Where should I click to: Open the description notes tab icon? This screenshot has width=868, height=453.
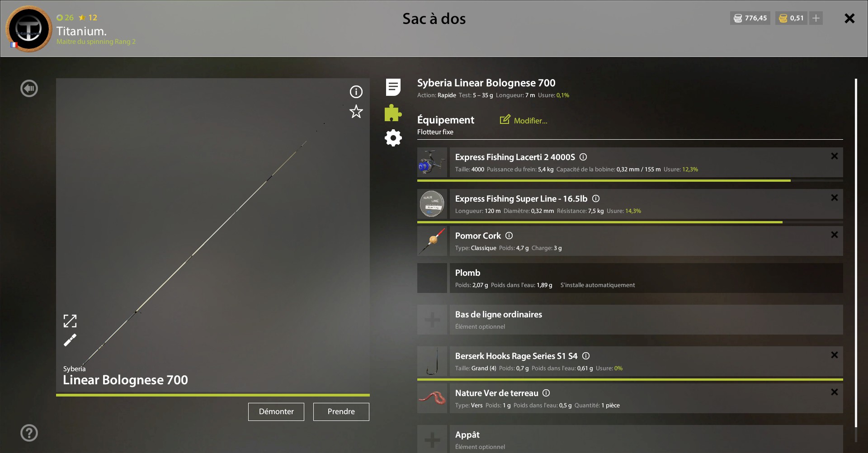(x=393, y=87)
